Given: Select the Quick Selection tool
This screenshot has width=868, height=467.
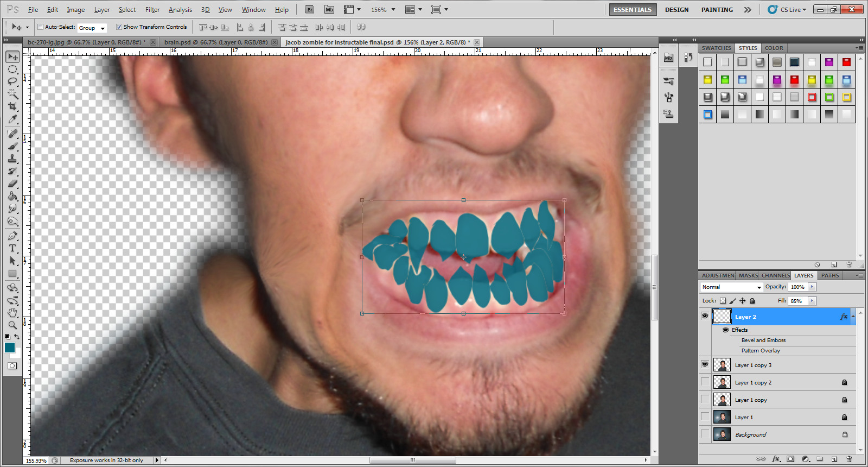Looking at the screenshot, I should point(12,94).
